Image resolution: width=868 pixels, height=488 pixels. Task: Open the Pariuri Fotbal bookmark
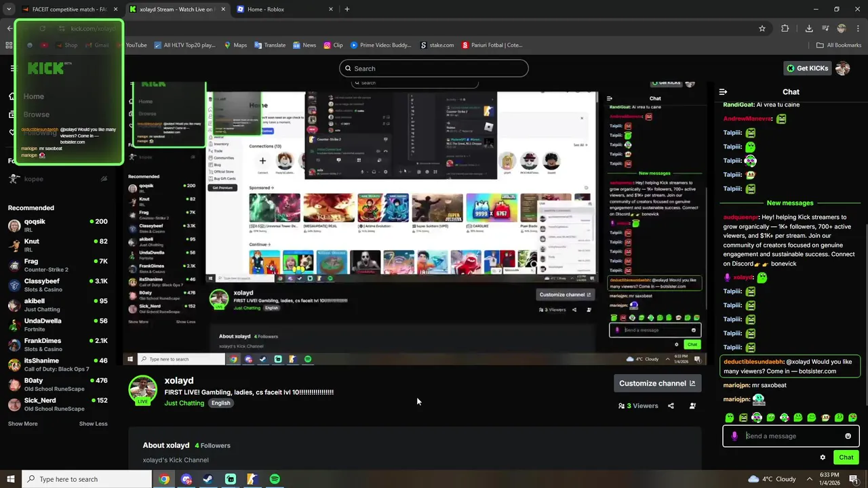[x=492, y=45]
